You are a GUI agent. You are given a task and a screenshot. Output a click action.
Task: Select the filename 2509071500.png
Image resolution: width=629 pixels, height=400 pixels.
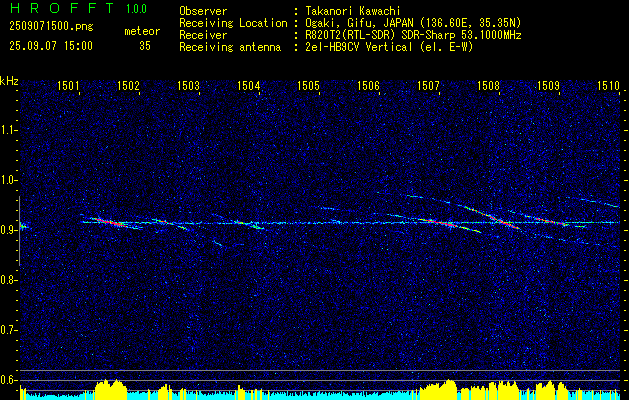pos(51,27)
